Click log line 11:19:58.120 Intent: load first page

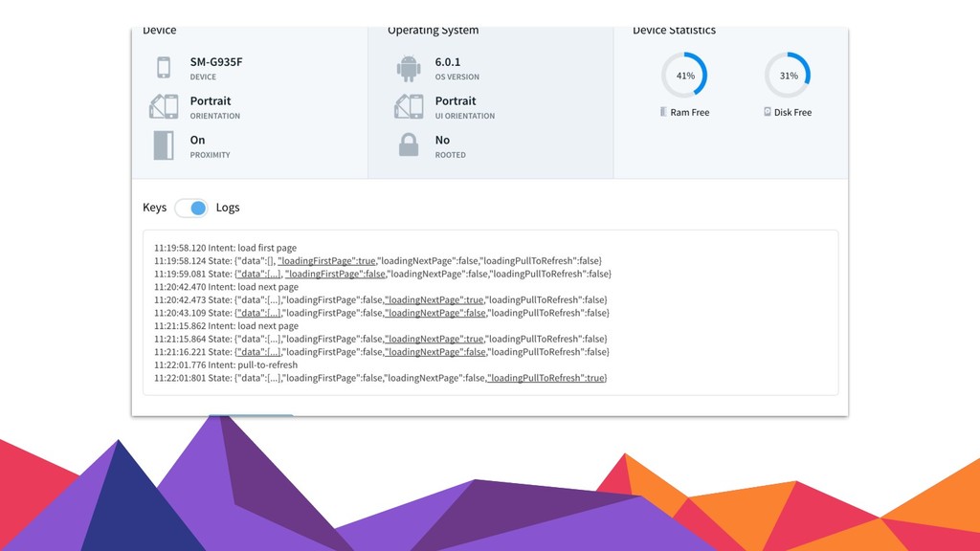tap(226, 248)
